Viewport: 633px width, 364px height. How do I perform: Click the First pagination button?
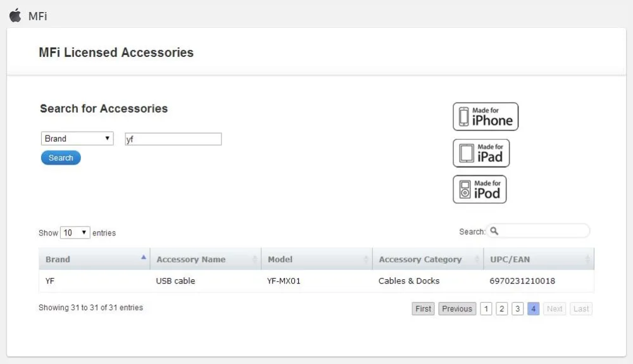click(423, 309)
